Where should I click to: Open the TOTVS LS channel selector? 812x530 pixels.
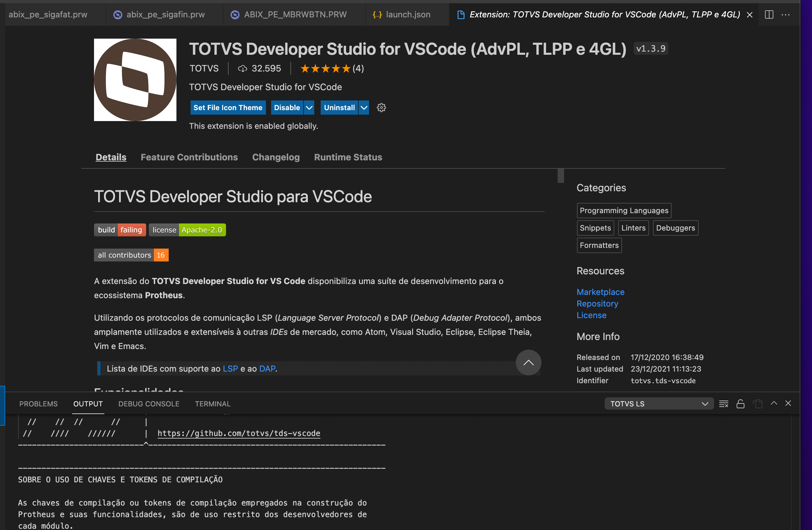tap(658, 403)
